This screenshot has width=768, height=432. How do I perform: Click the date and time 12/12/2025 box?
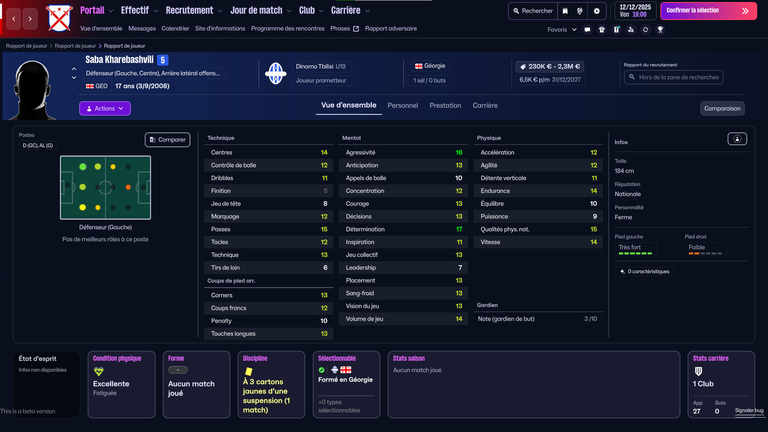[635, 11]
